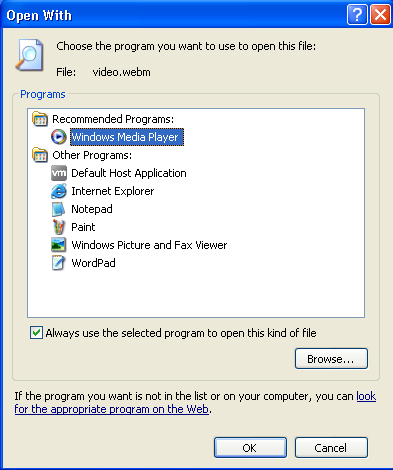This screenshot has width=393, height=470.
Task: Choose the WordPad icon
Action: pyautogui.click(x=59, y=263)
